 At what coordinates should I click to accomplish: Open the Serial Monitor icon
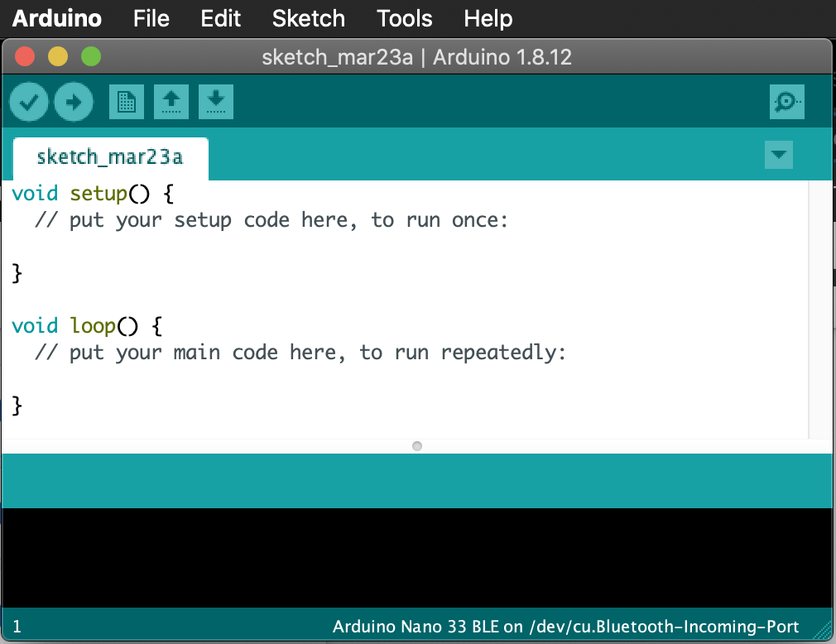point(786,101)
